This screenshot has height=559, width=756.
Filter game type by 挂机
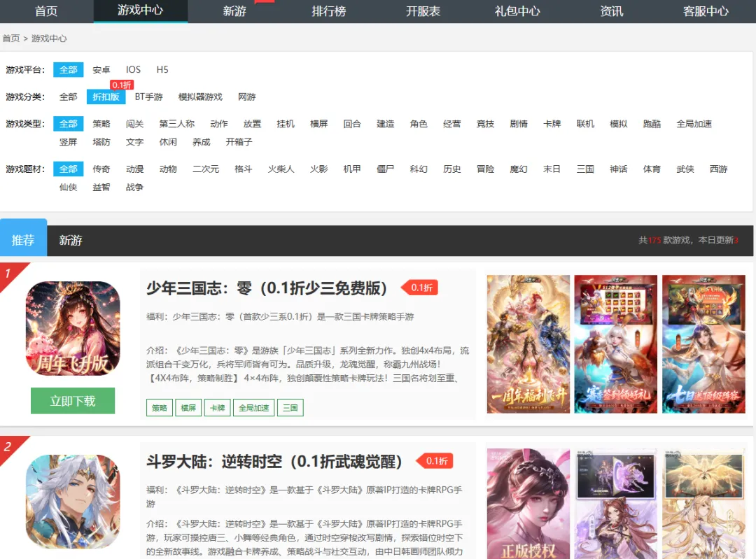click(286, 124)
